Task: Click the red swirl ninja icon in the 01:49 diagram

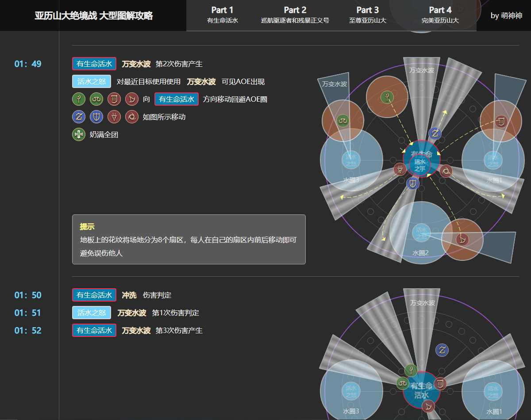Action: 446,171
